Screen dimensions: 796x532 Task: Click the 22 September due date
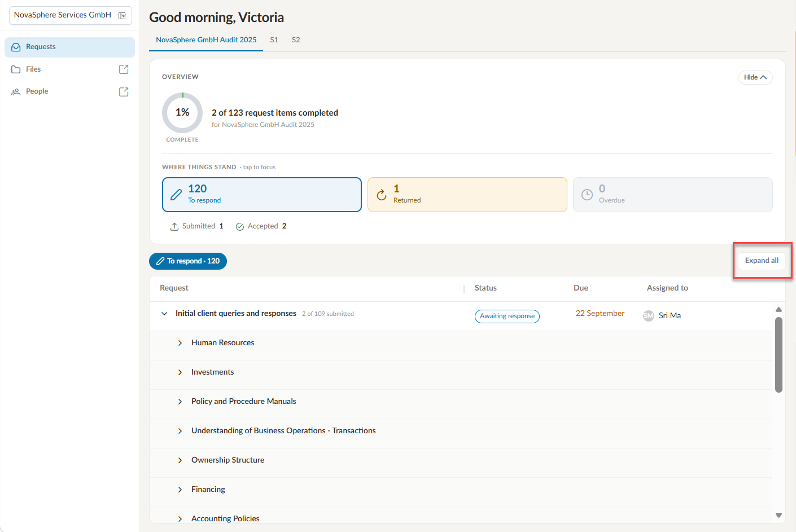pyautogui.click(x=600, y=314)
